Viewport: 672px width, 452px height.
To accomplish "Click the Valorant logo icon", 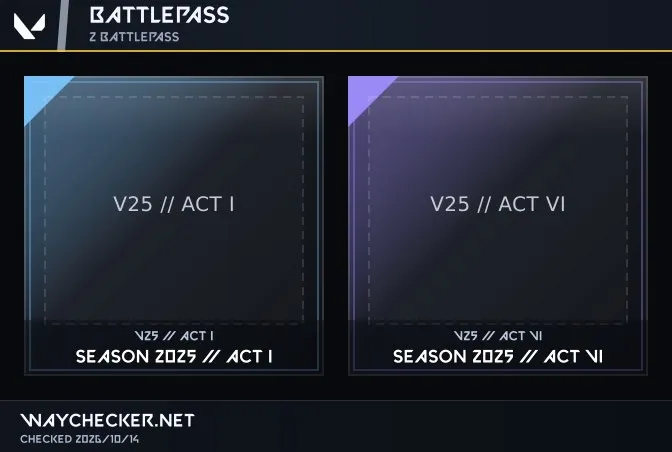I will (29, 26).
